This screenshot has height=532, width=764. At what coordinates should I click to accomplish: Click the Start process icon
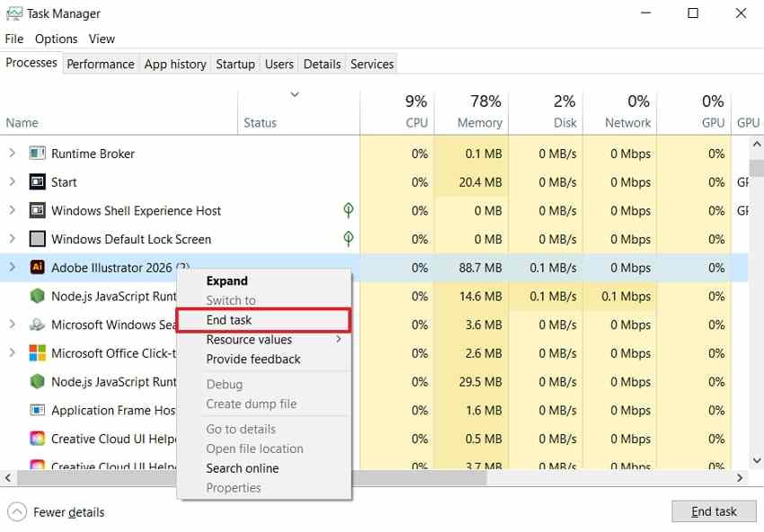coord(38,182)
